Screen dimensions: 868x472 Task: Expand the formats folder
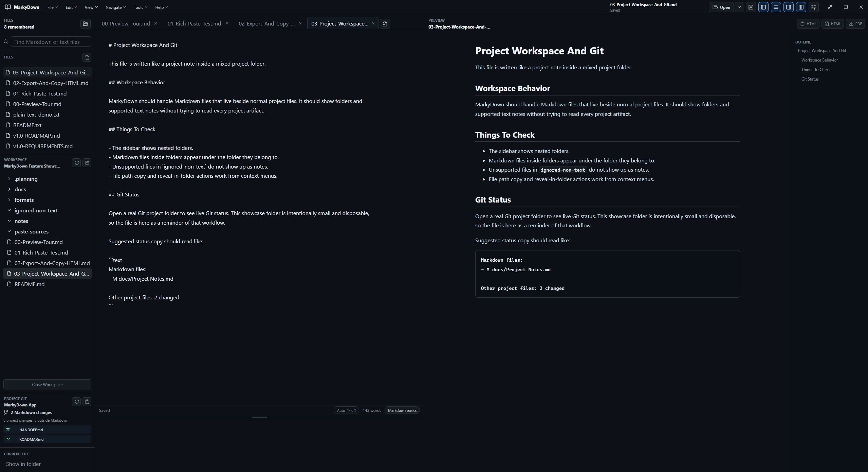click(10, 200)
